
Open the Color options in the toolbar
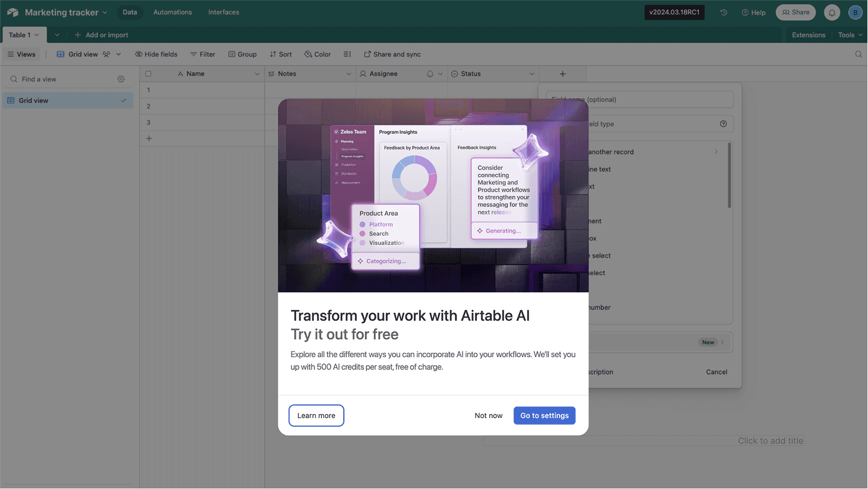pos(317,54)
